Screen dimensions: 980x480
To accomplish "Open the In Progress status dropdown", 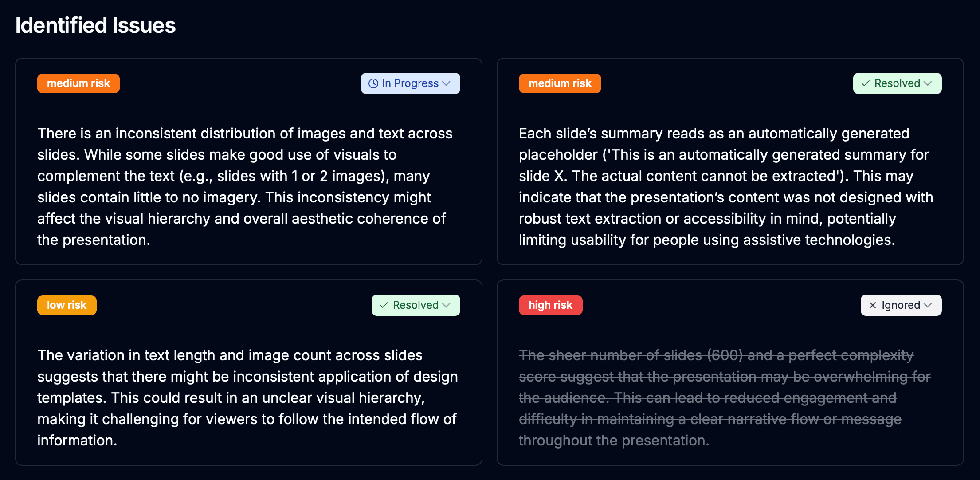I will (x=410, y=83).
